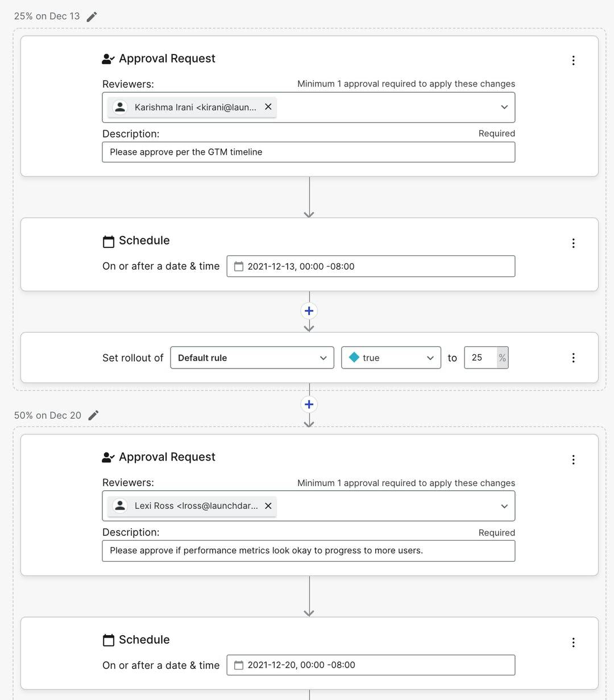
Task: Open options menu for first Approval Request
Action: [x=573, y=60]
